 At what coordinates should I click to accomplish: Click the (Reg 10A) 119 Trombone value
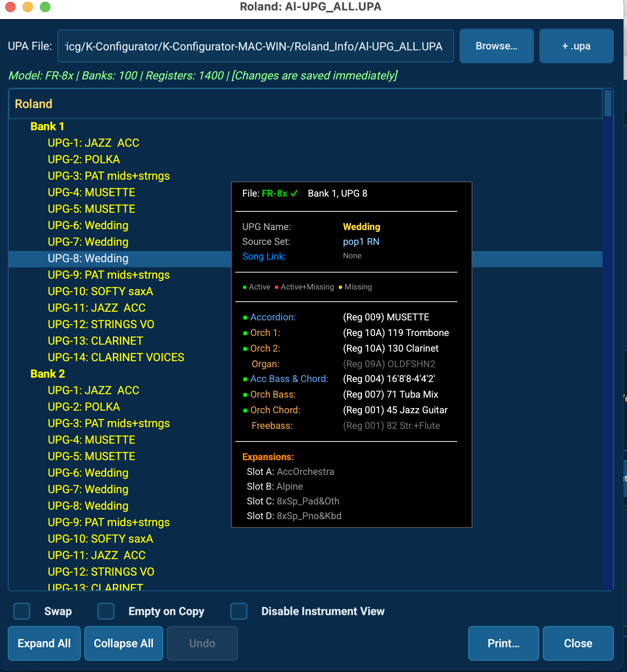396,333
